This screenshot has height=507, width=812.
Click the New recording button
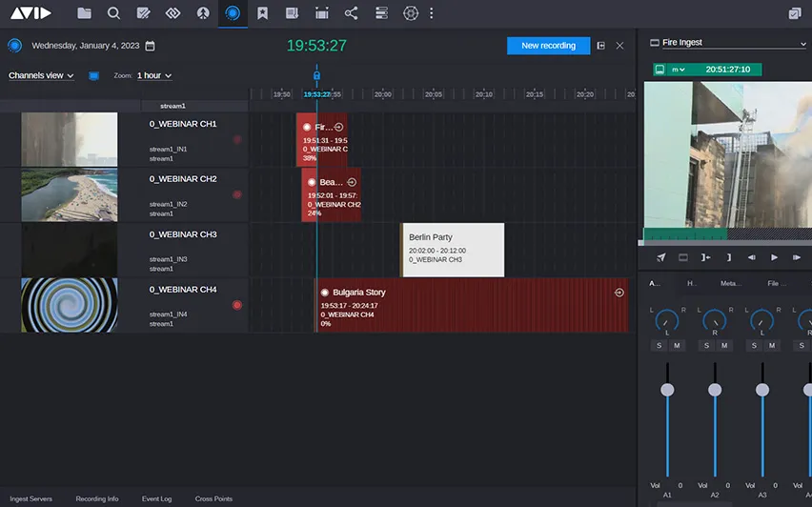pos(548,46)
